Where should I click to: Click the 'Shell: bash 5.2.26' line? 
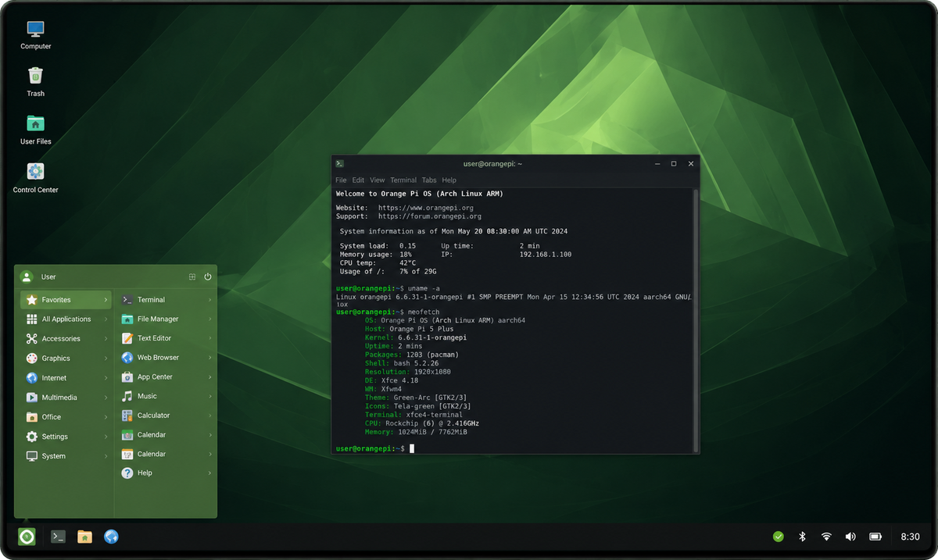[401, 363]
